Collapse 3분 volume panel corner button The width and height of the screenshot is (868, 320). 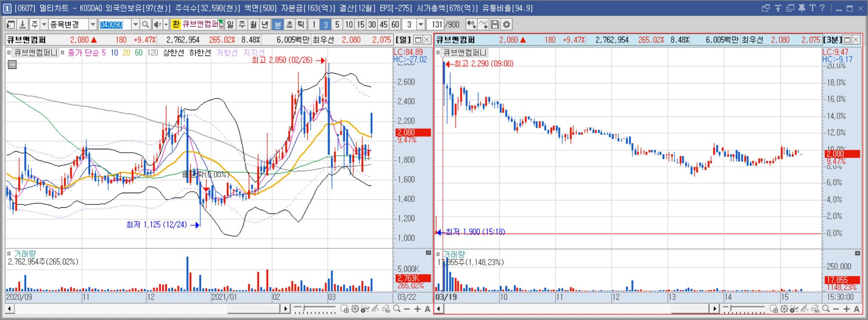click(857, 253)
